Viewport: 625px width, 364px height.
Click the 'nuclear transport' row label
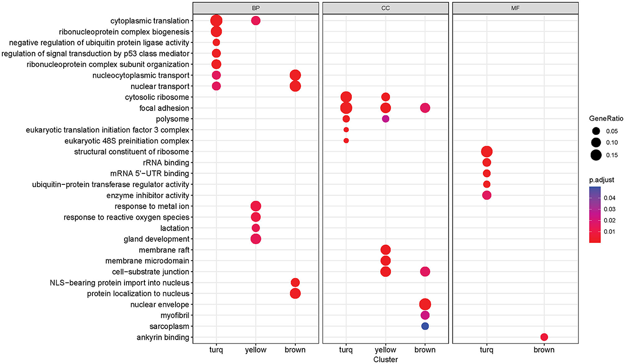click(160, 86)
